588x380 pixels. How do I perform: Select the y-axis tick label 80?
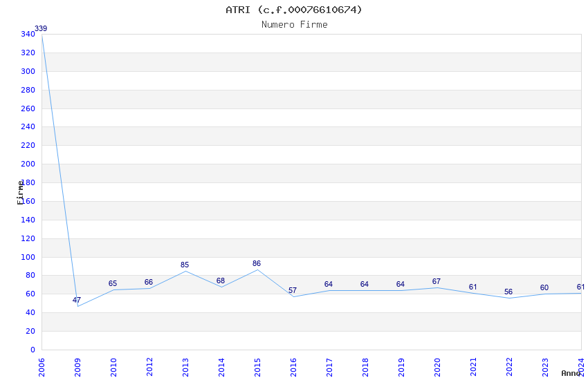(30, 275)
